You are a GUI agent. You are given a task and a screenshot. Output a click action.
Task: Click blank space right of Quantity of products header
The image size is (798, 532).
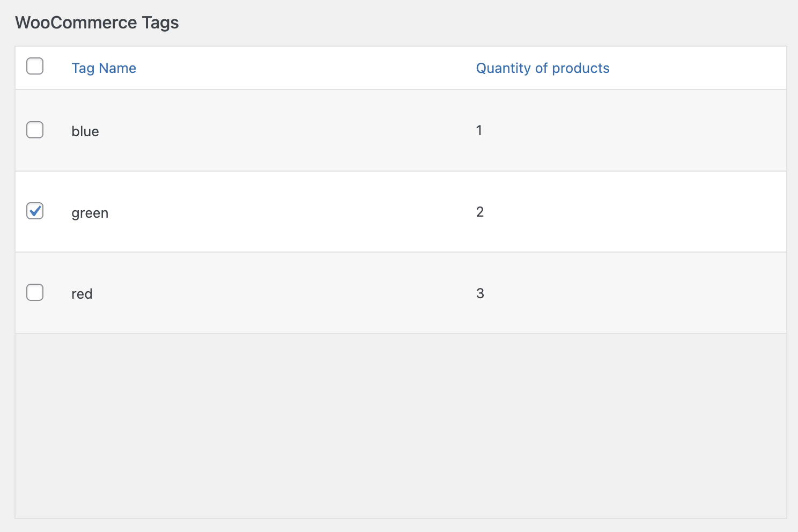point(697,68)
